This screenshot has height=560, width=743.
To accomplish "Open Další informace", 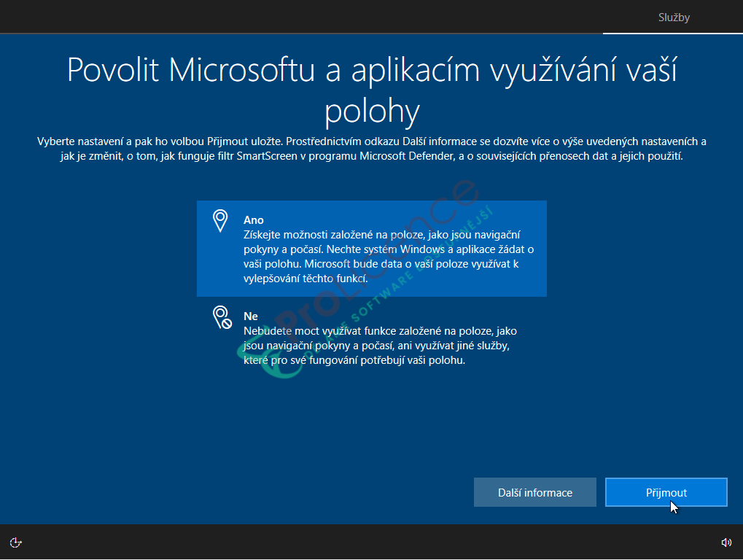I will (535, 492).
